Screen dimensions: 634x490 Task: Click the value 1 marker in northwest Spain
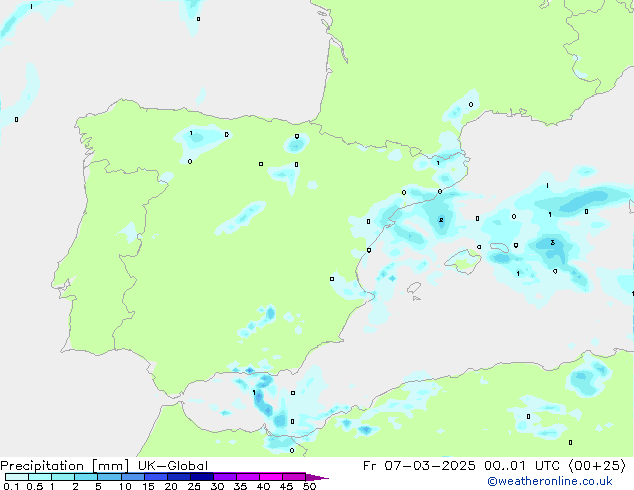[191, 133]
